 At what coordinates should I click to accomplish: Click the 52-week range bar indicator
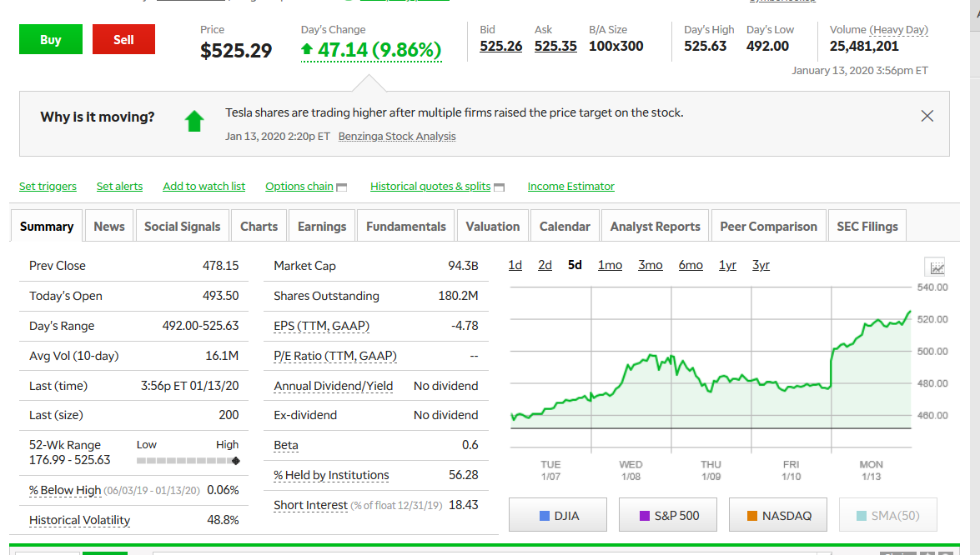tap(188, 461)
